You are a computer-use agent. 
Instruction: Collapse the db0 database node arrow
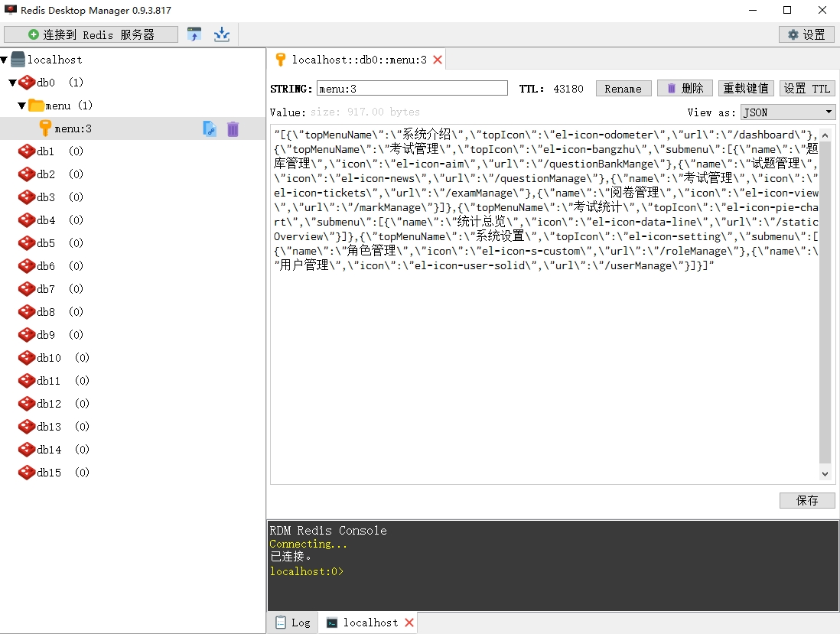13,83
